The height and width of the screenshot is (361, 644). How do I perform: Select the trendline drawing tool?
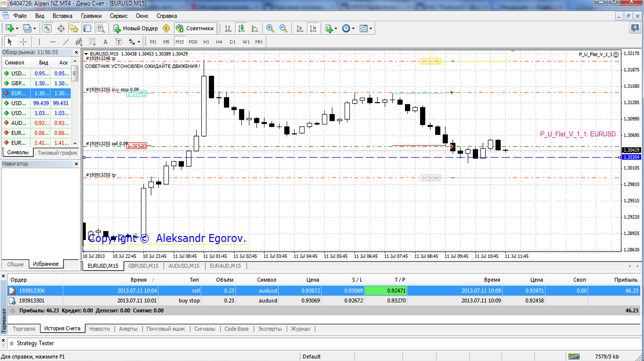coord(66,42)
